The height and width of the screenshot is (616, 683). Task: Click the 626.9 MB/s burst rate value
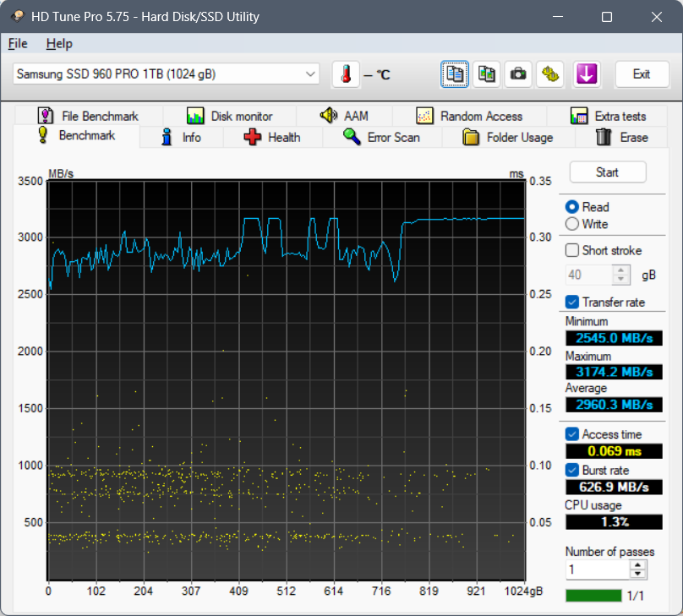click(614, 487)
